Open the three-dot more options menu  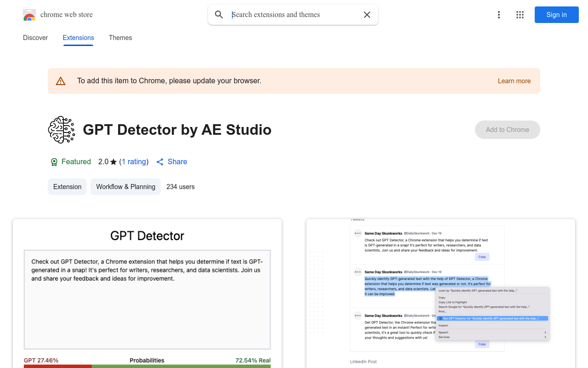point(499,15)
